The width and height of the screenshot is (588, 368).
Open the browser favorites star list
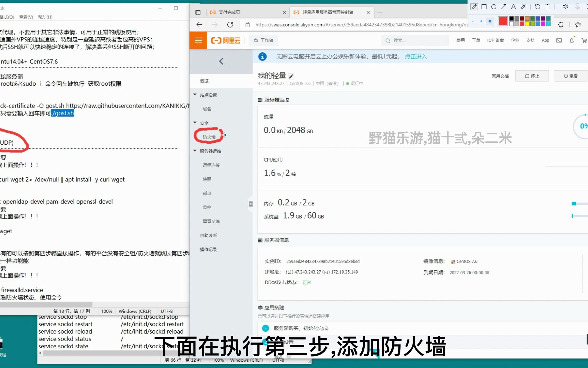(x=578, y=25)
